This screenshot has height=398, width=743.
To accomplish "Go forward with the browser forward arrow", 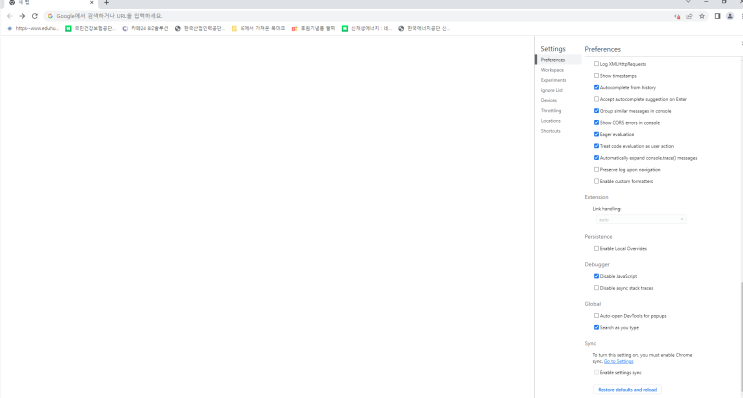I will [22, 16].
